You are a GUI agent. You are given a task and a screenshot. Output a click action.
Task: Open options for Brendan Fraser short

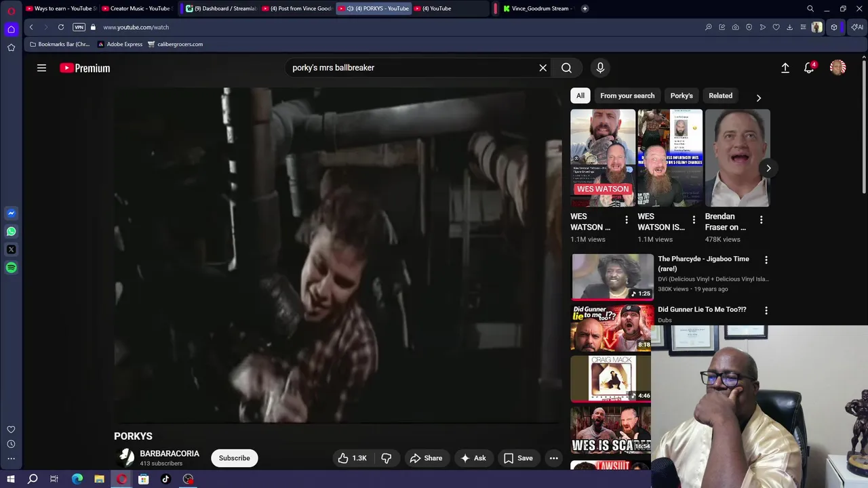pos(761,220)
